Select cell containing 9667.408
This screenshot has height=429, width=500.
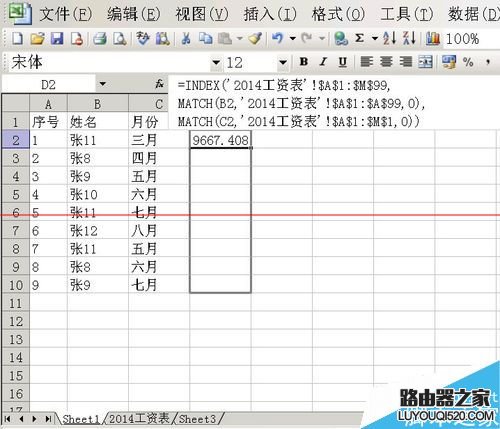coord(220,140)
